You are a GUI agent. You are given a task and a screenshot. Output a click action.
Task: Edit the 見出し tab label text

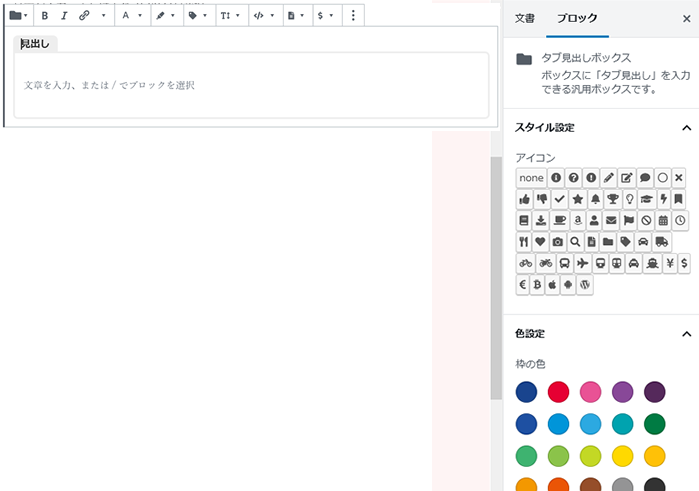point(35,44)
